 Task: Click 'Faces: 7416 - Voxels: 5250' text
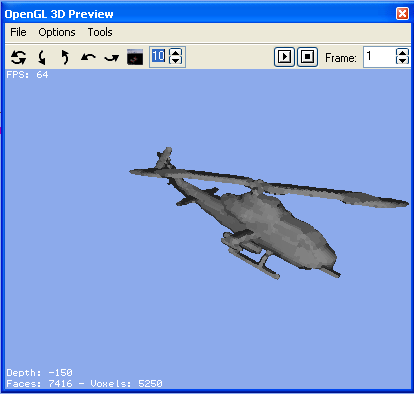click(x=84, y=384)
